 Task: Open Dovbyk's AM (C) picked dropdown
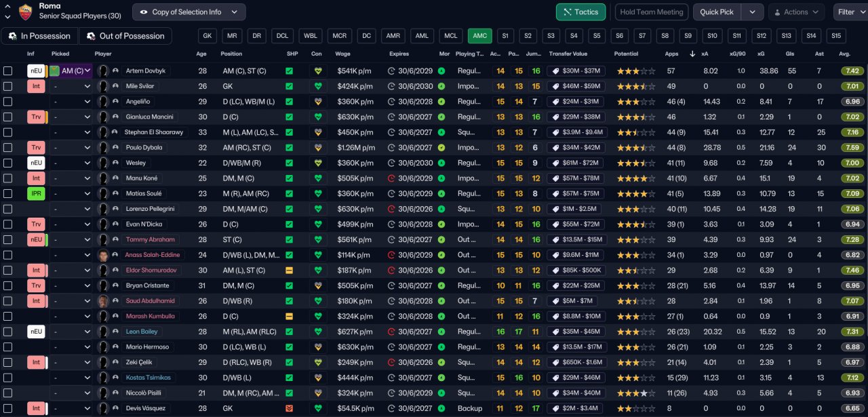pos(71,71)
